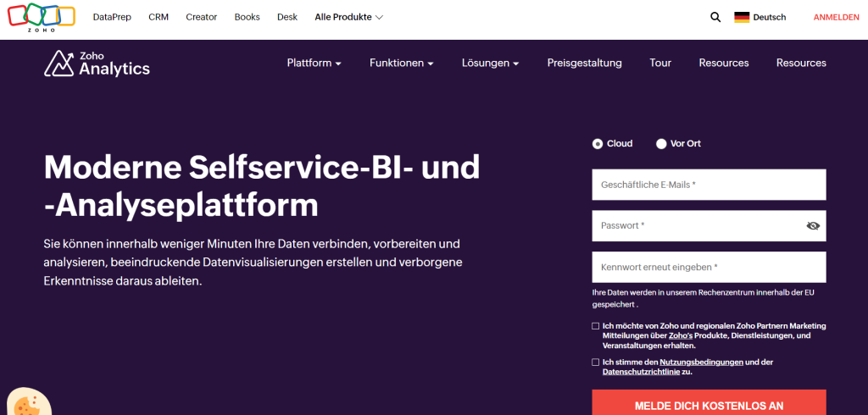Go to Desk product
The height and width of the screenshot is (415, 868).
tap(287, 17)
